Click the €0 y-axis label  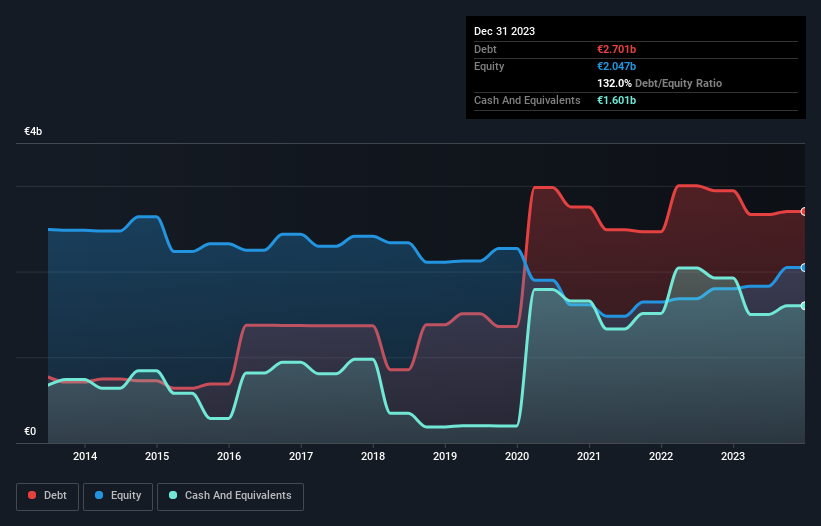[30, 431]
